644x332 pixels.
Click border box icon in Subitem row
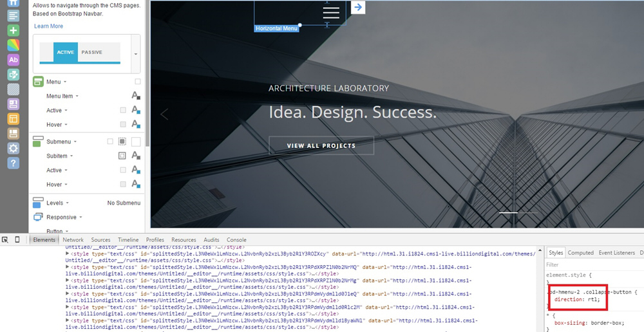tap(122, 156)
